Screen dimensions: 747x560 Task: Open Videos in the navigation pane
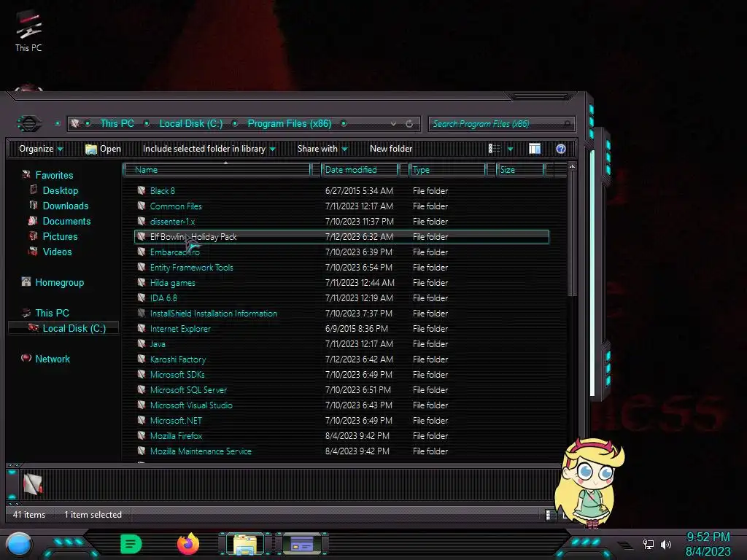point(57,252)
